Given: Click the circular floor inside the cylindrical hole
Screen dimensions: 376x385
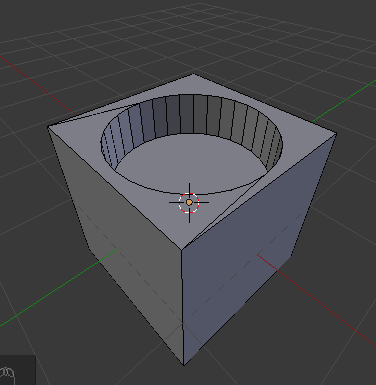Looking at the screenshot, I should pyautogui.click(x=192, y=163).
